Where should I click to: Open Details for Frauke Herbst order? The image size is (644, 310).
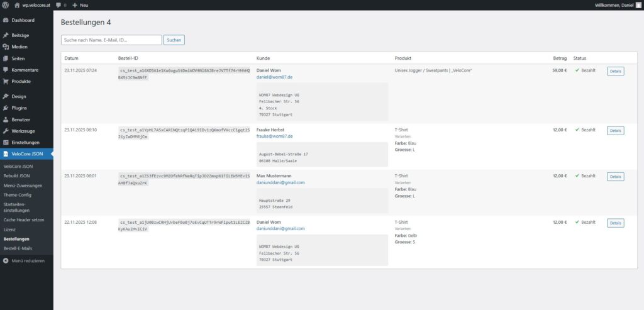(615, 131)
